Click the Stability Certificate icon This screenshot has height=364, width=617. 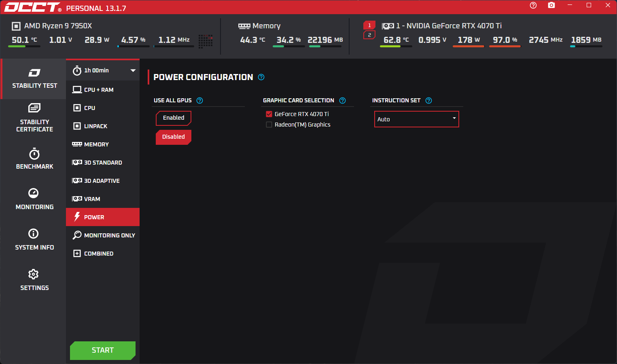[34, 108]
